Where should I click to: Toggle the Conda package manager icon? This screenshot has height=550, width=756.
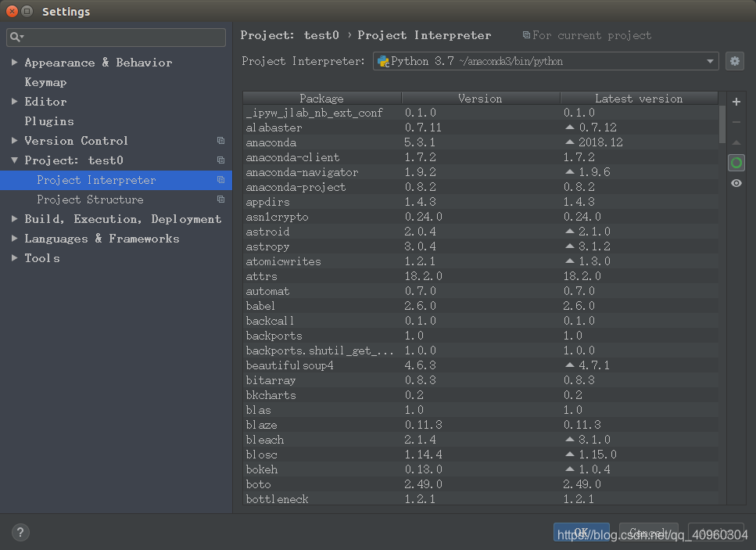[736, 163]
